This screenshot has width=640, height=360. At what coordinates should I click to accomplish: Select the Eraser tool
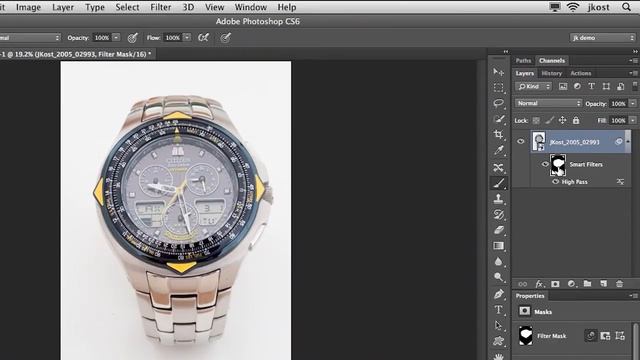(498, 230)
